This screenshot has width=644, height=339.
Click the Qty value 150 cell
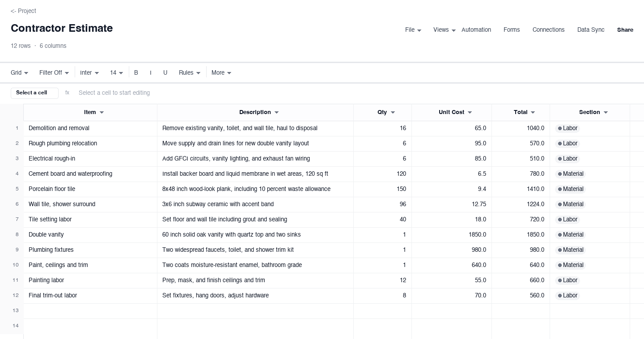383,189
